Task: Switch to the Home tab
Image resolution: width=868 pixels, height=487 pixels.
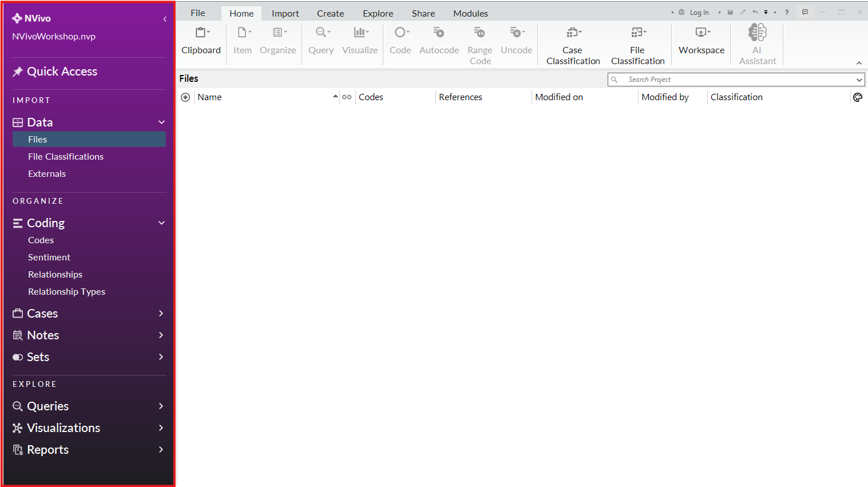Action: click(241, 13)
